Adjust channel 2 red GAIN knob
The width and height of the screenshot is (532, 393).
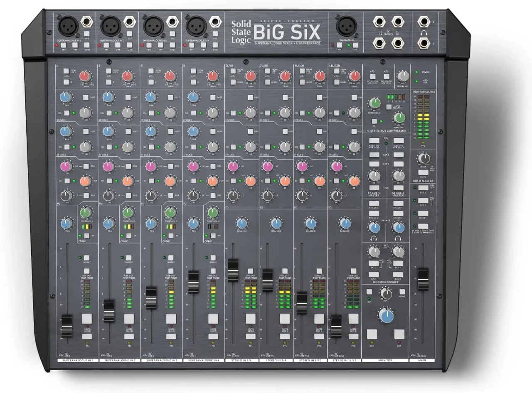pyautogui.click(x=128, y=76)
